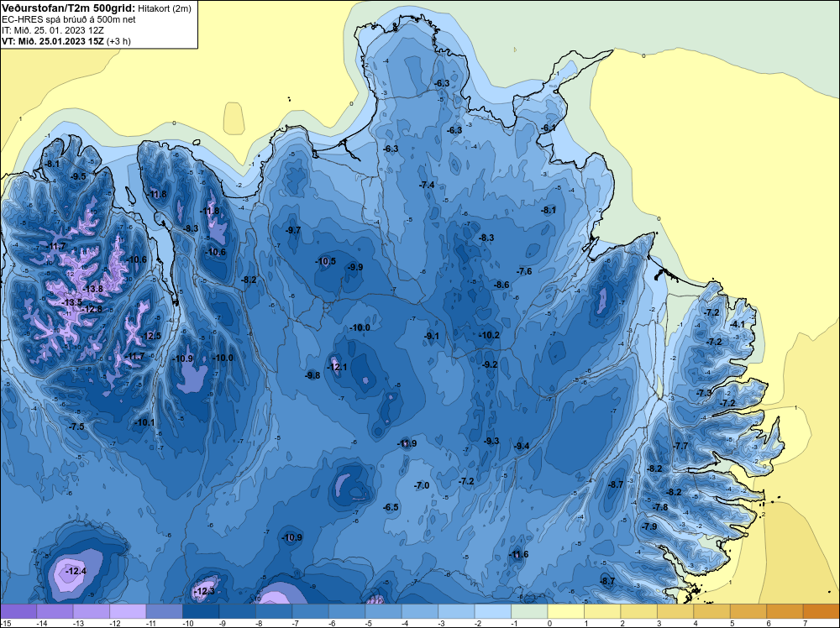
Task: Click the dark blue legend swatch between -10 and -9
Action: click(x=201, y=611)
